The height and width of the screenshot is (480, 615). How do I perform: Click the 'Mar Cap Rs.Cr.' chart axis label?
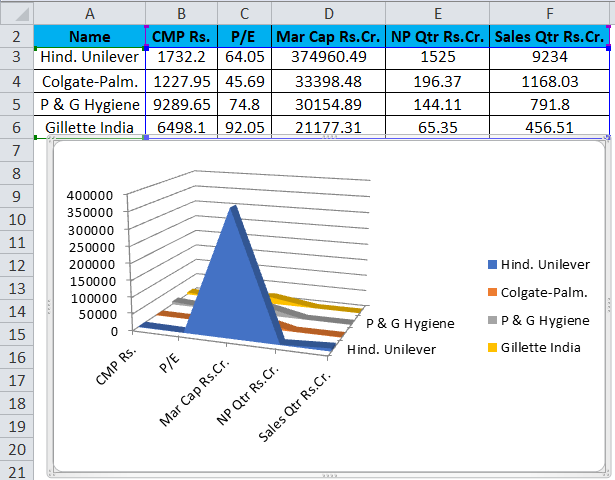[x=195, y=393]
